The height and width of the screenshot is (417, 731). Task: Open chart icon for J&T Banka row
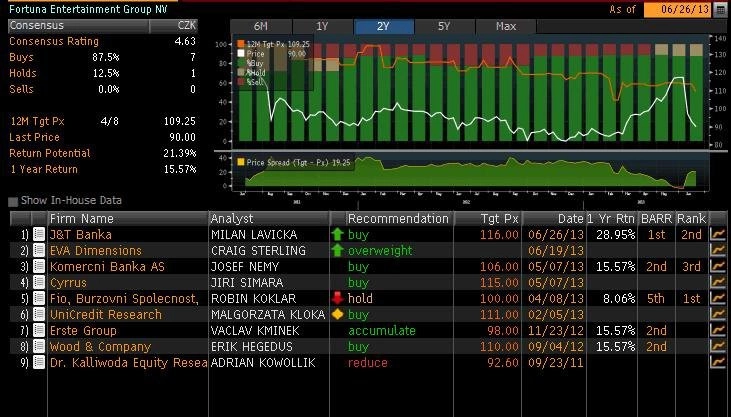[x=718, y=234]
